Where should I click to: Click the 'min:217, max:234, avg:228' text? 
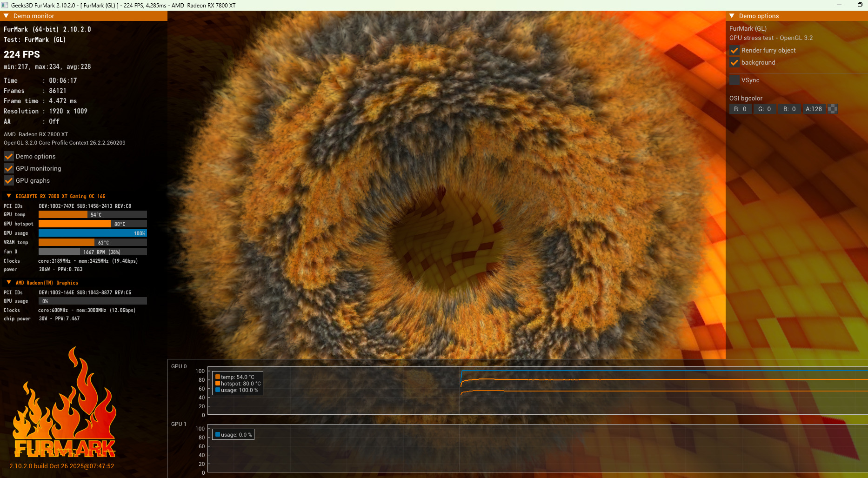click(x=47, y=66)
